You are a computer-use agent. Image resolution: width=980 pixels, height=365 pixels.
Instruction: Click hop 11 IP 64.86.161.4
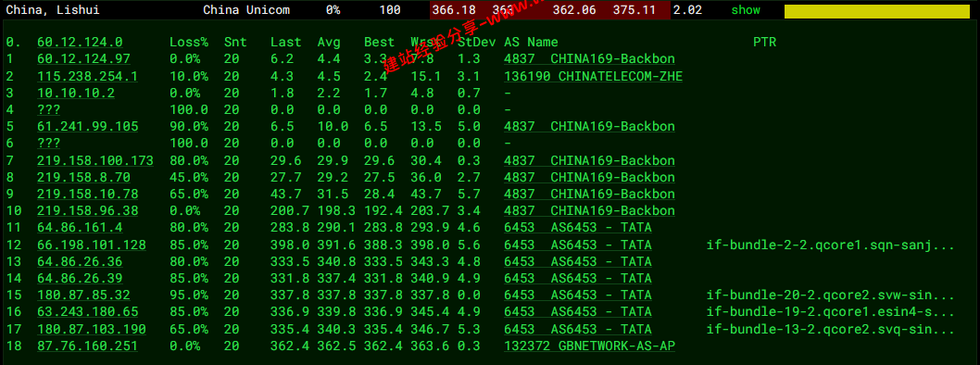80,228
